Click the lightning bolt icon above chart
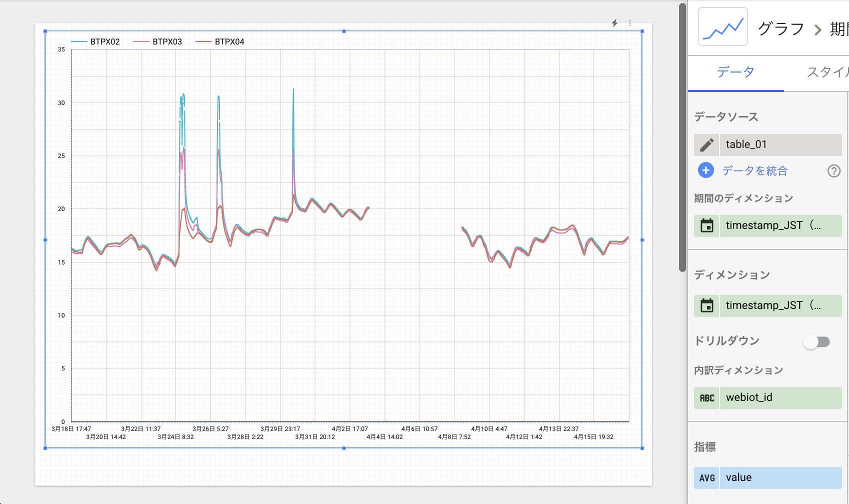 point(614,23)
